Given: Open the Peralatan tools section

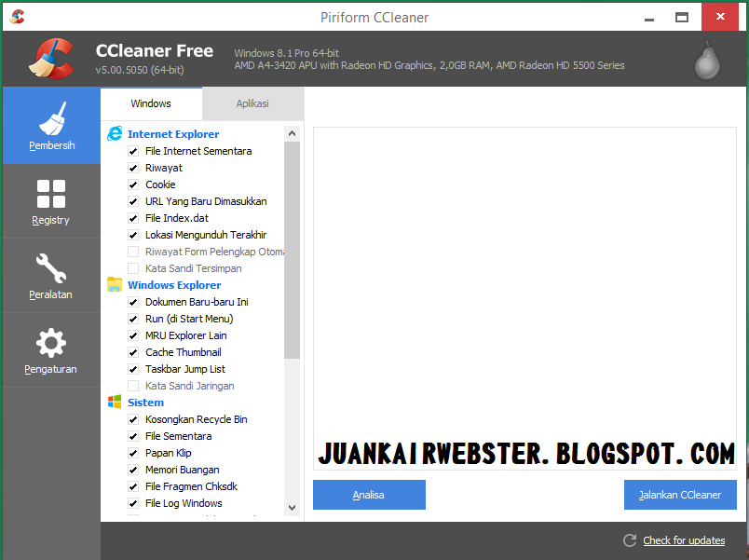Looking at the screenshot, I should [51, 276].
